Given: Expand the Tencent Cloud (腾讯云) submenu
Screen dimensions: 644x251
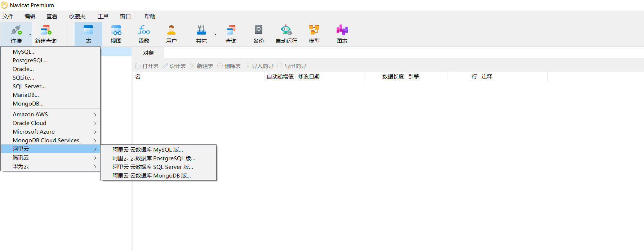Looking at the screenshot, I should [51, 158].
